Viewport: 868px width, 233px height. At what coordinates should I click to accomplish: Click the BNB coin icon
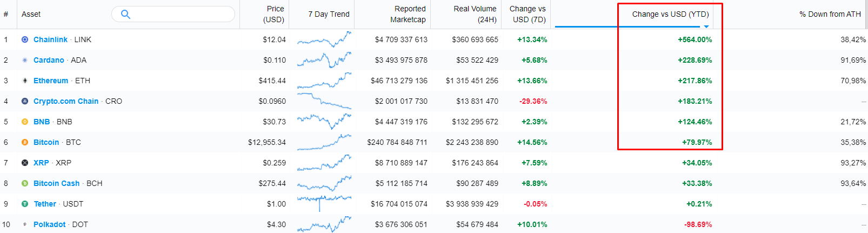point(25,122)
